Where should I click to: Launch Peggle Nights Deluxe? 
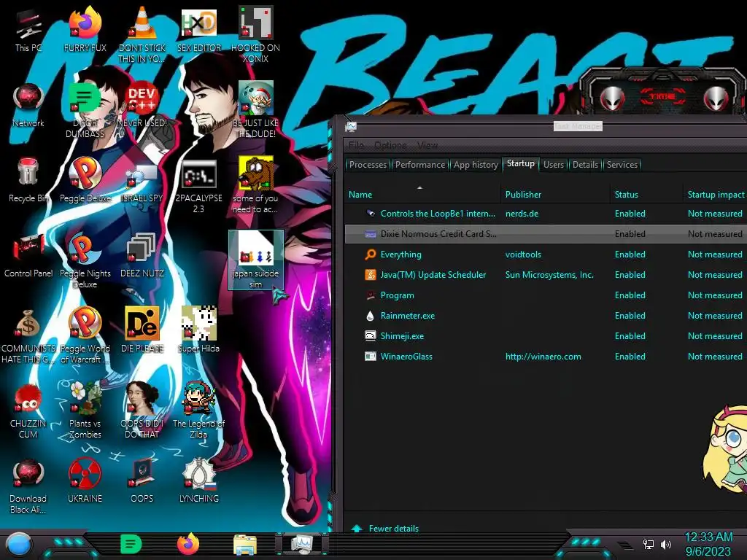click(x=85, y=261)
